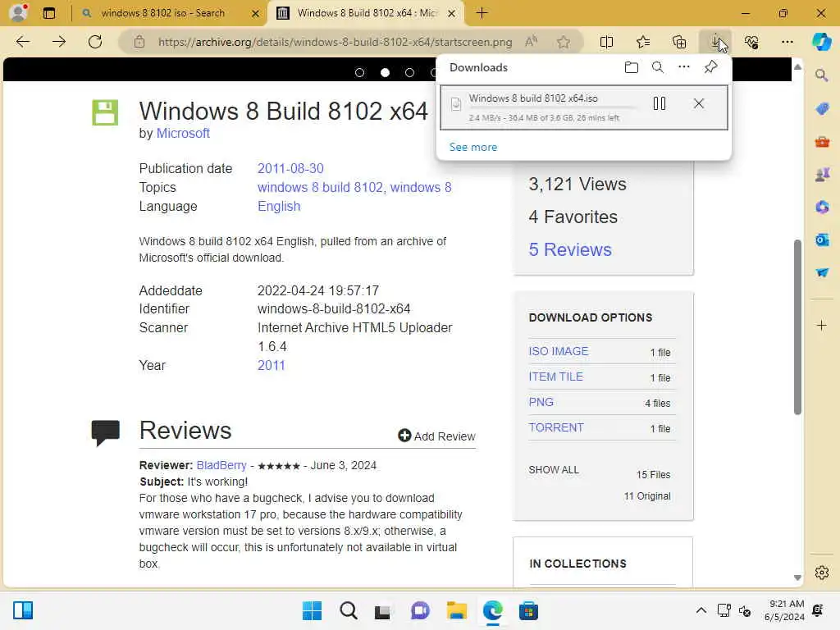Open sidebar settings gear icon

(822, 573)
